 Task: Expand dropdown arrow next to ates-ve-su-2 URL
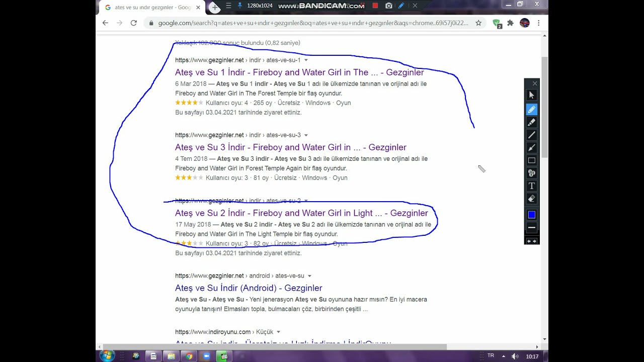point(306,201)
